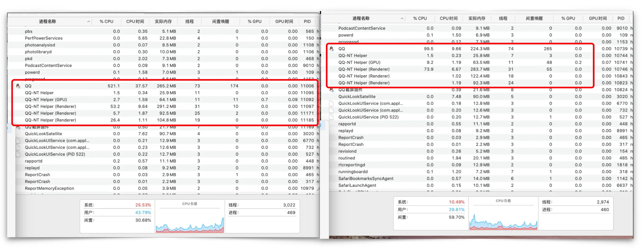Select PerfPowerServices process row

pyautogui.click(x=44, y=38)
